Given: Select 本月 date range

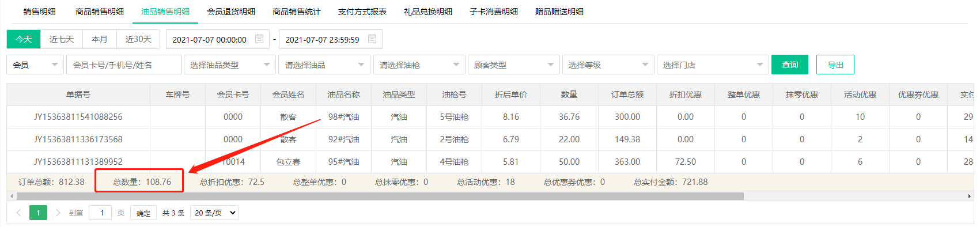Looking at the screenshot, I should tap(100, 39).
